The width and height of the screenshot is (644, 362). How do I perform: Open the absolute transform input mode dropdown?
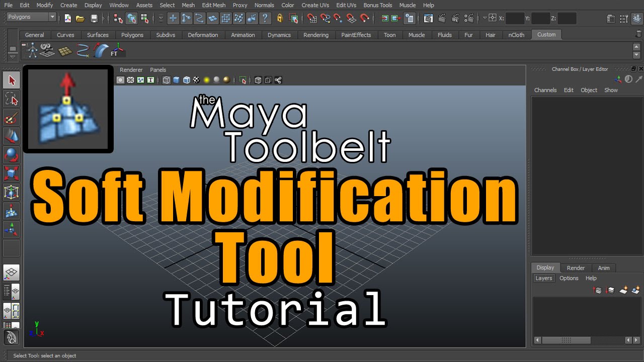[x=485, y=18]
